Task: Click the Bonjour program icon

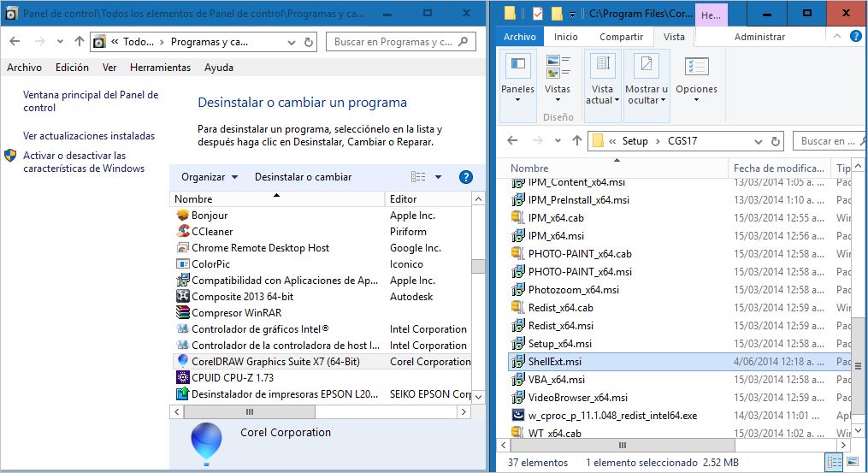Action: point(183,216)
